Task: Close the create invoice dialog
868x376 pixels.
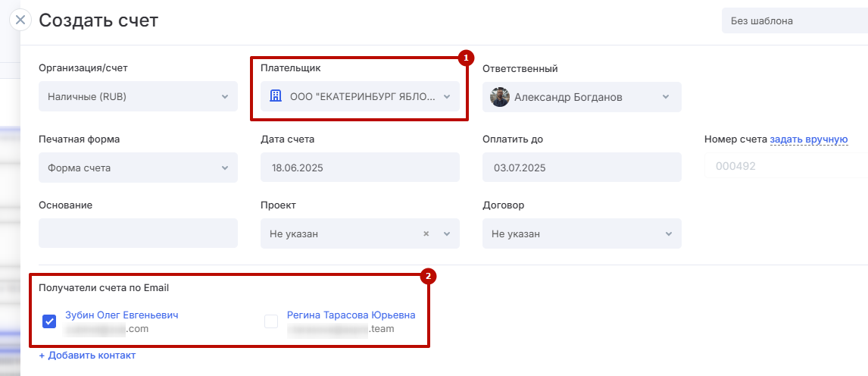Action: click(20, 20)
